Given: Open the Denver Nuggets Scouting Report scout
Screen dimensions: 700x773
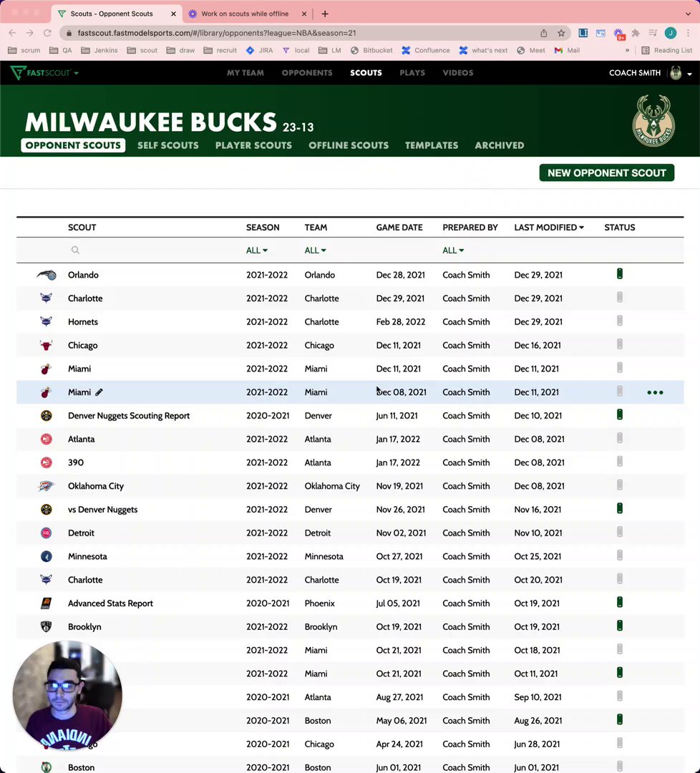Looking at the screenshot, I should coord(129,416).
